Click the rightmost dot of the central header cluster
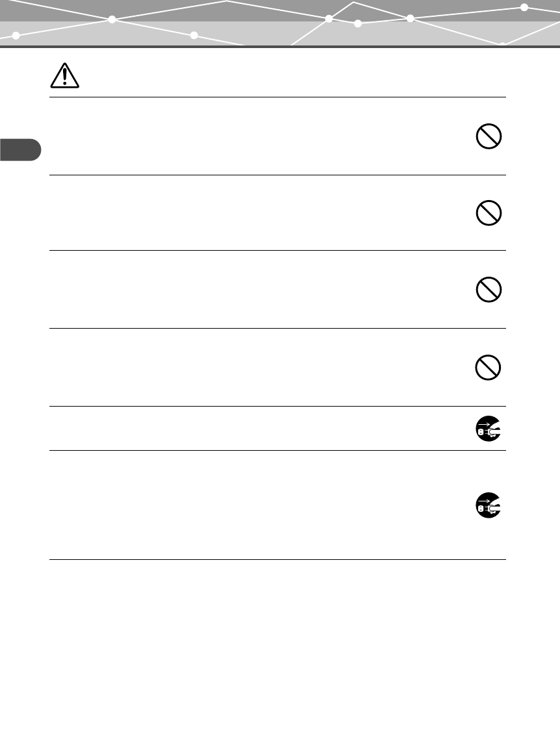This screenshot has width=560, height=745. point(410,19)
